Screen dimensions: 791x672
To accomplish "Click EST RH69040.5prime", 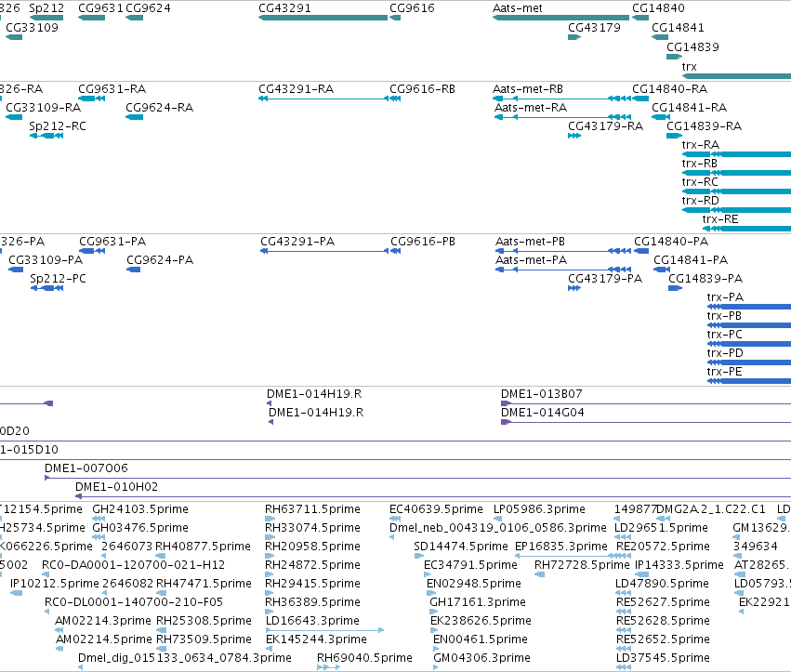I will pyautogui.click(x=364, y=658).
